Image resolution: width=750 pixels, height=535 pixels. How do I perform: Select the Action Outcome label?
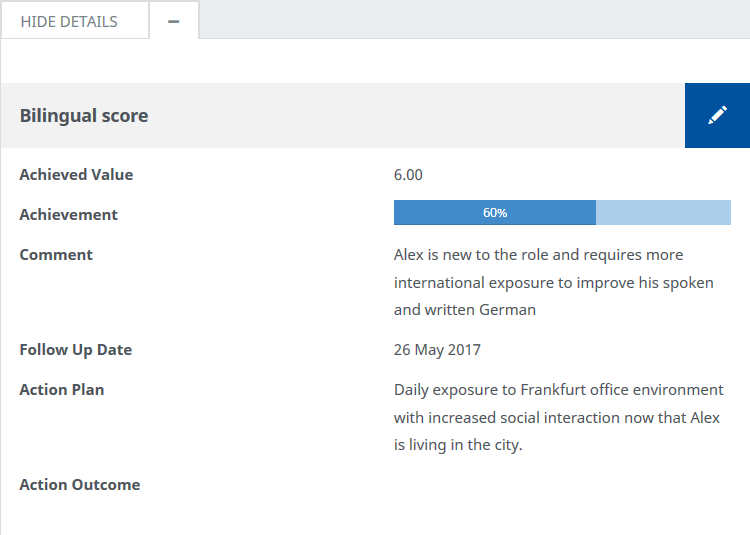point(80,485)
